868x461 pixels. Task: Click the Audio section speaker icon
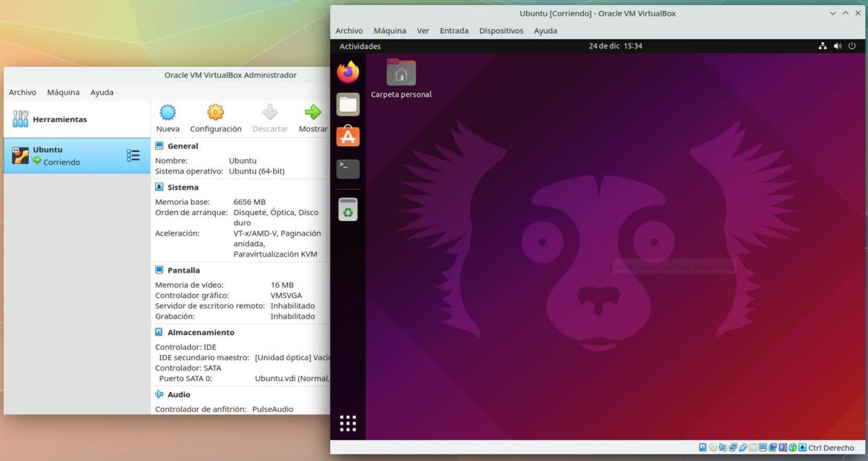coord(159,394)
